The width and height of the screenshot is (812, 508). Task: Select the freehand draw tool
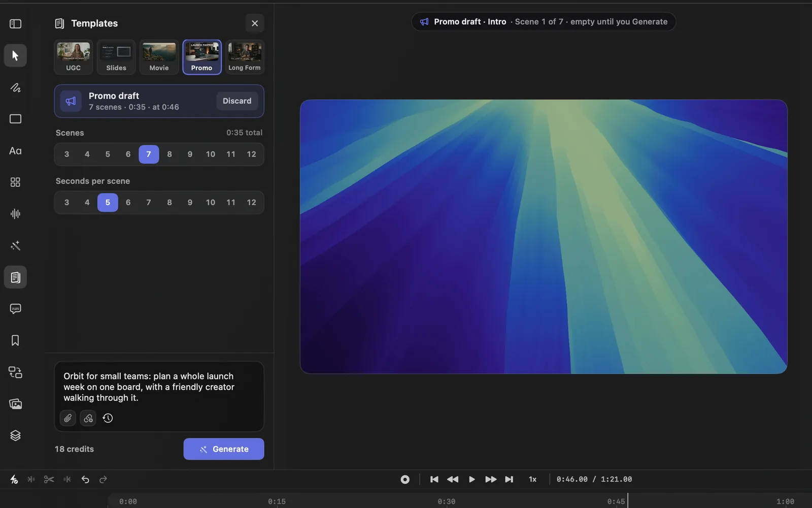click(x=15, y=87)
